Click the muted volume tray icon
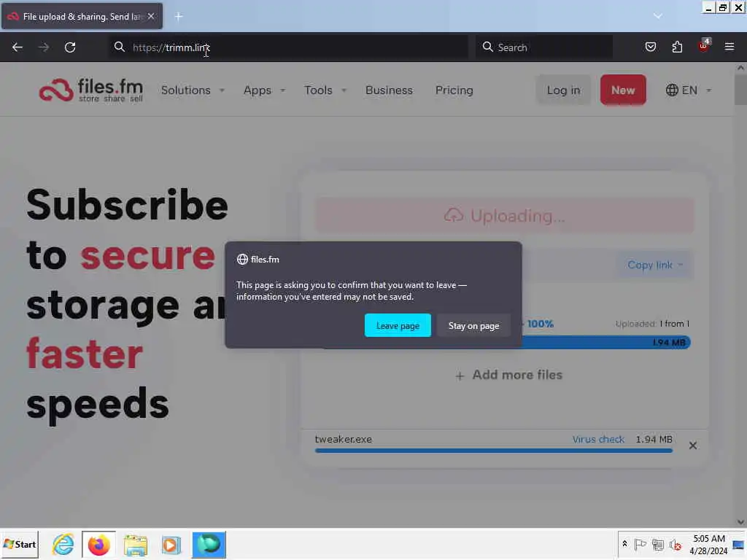This screenshot has height=560, width=747. 675,544
